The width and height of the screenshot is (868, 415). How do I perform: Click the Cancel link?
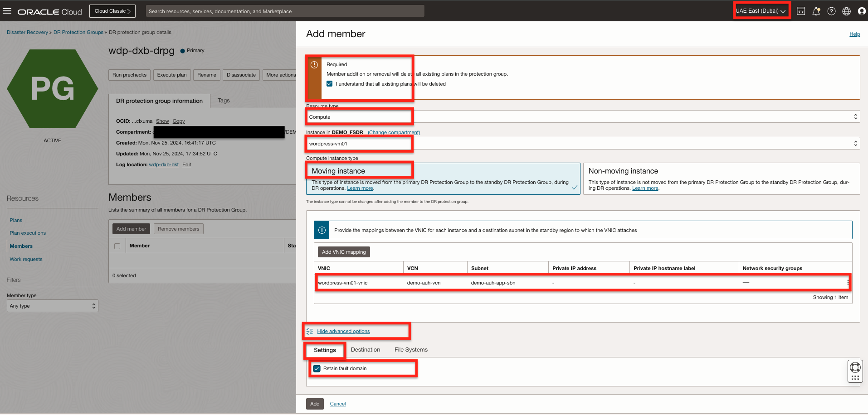click(338, 404)
